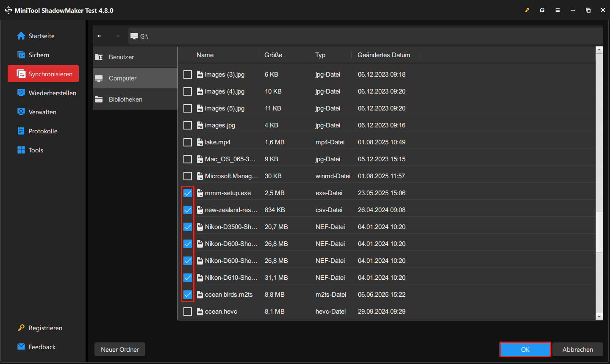Sort by the Größe column header
This screenshot has width=610, height=364.
[x=273, y=55]
